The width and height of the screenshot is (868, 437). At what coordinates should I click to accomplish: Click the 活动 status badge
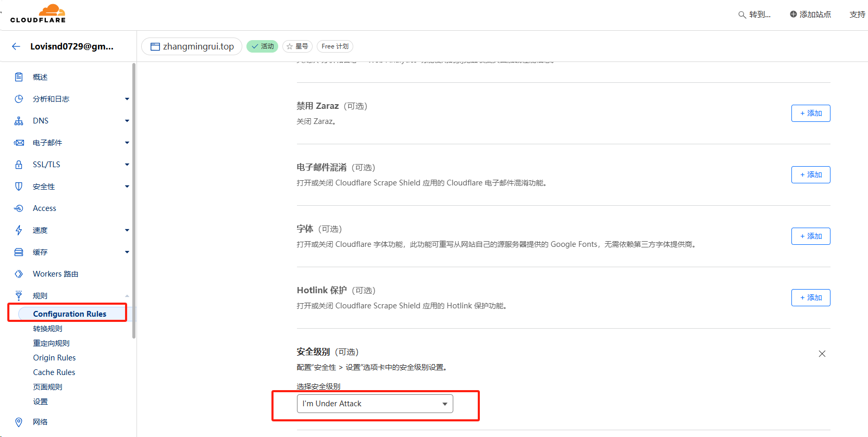(262, 46)
